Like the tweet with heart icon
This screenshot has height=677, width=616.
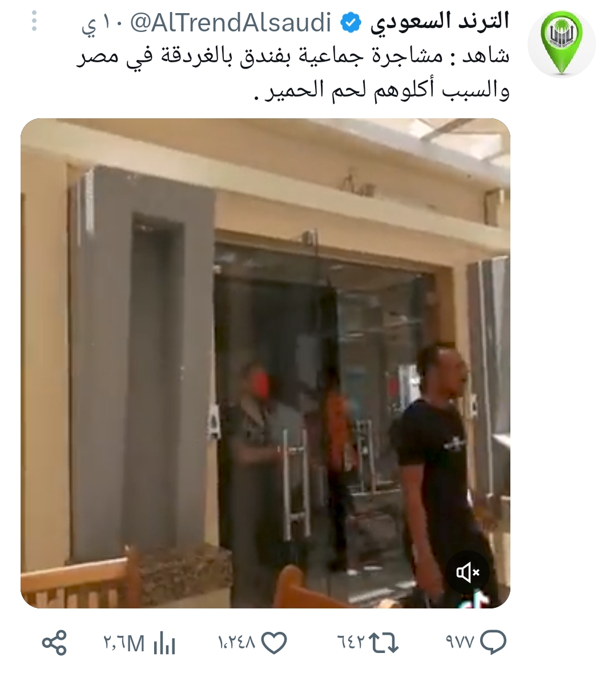275,643
